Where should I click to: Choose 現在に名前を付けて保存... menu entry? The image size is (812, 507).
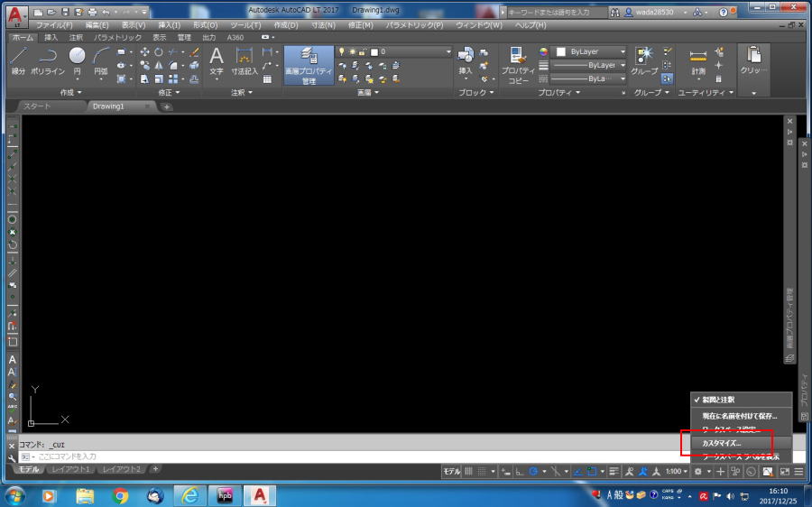coord(741,416)
